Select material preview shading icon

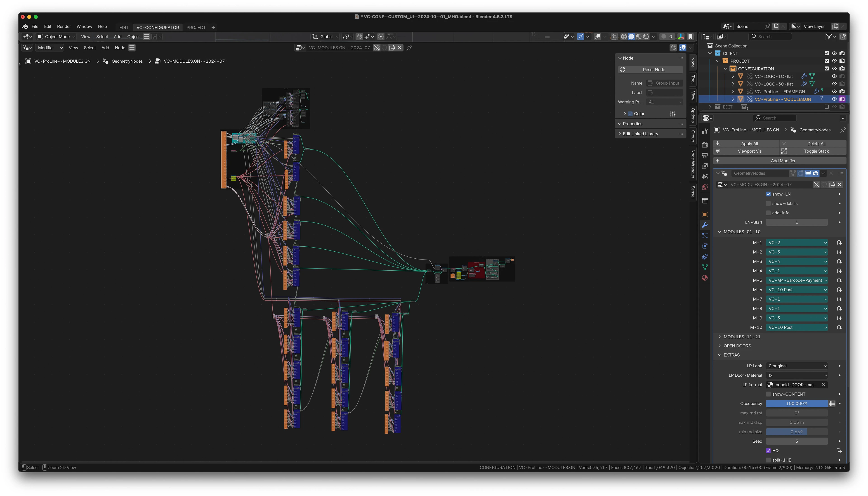pos(639,36)
